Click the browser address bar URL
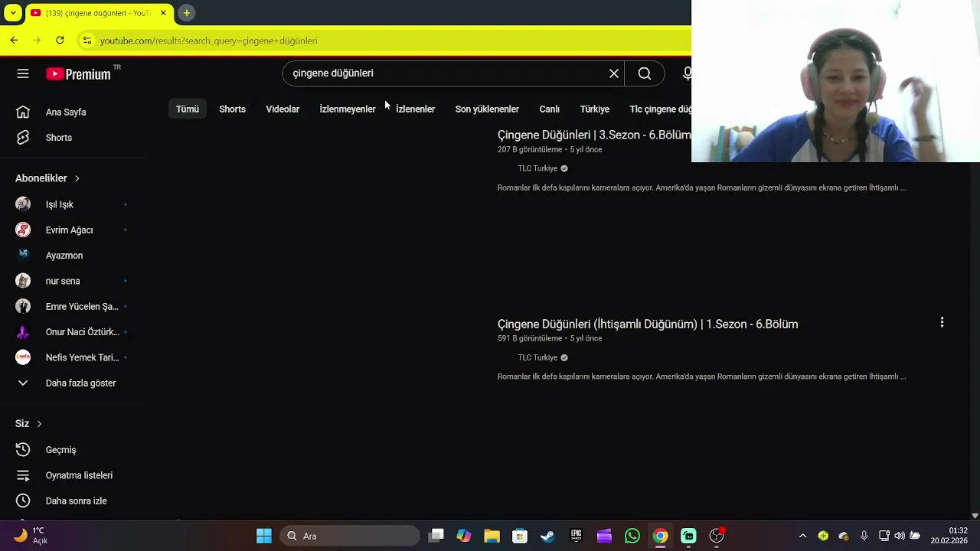This screenshot has height=551, width=980. point(208,41)
